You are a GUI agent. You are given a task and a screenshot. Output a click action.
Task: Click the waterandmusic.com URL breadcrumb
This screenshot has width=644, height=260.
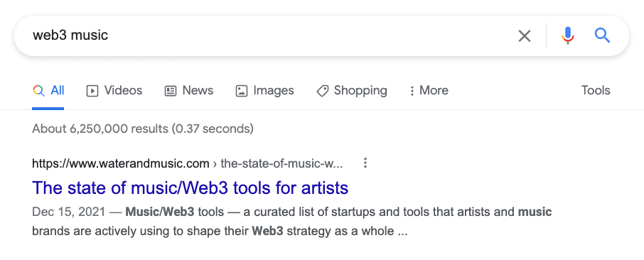click(x=187, y=164)
